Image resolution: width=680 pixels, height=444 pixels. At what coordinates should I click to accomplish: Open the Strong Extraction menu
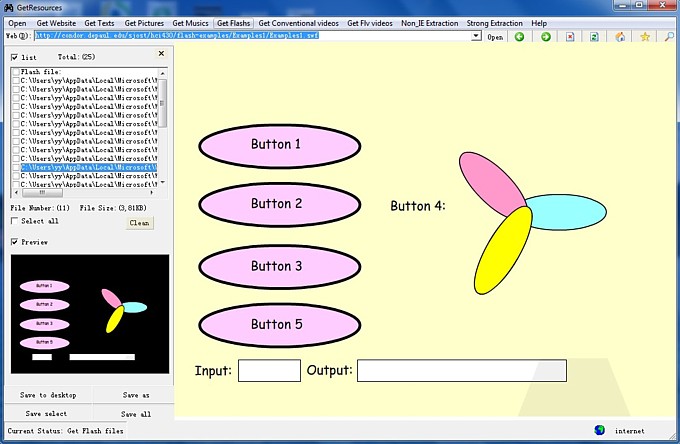click(x=494, y=22)
